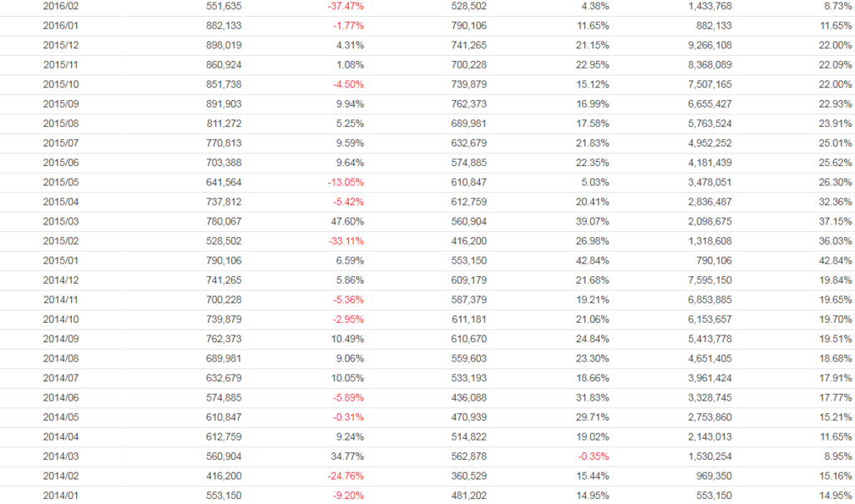
Task: Select the -33.11% red value
Action: tap(346, 241)
